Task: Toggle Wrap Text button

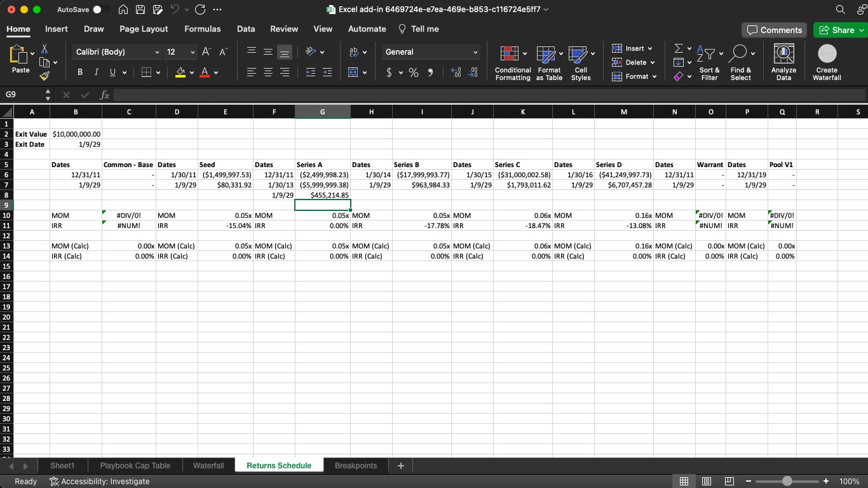Action: click(x=354, y=52)
